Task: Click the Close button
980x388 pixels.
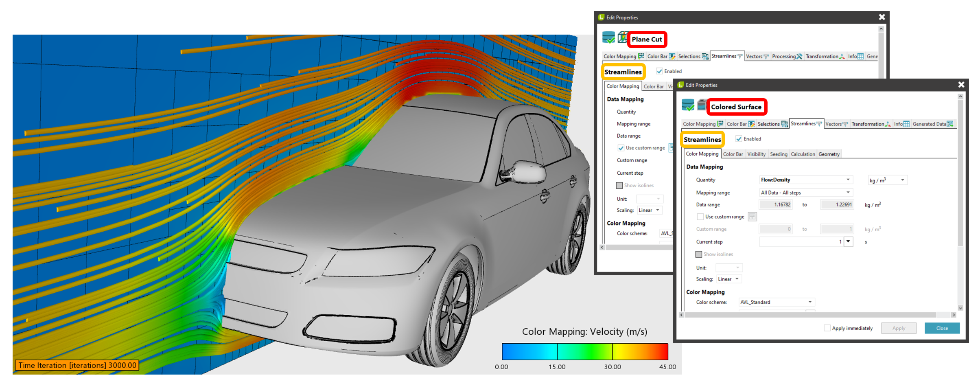Action: [x=942, y=328]
